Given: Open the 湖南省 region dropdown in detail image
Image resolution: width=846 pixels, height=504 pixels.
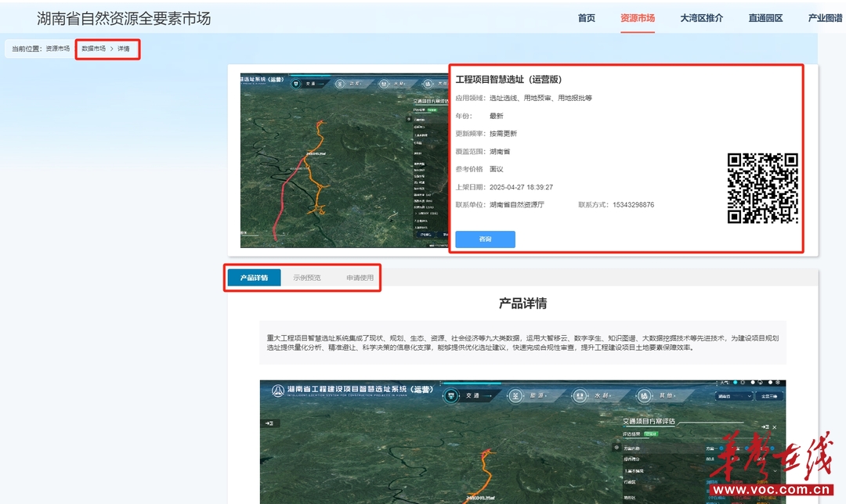Looking at the screenshot, I should click(734, 396).
